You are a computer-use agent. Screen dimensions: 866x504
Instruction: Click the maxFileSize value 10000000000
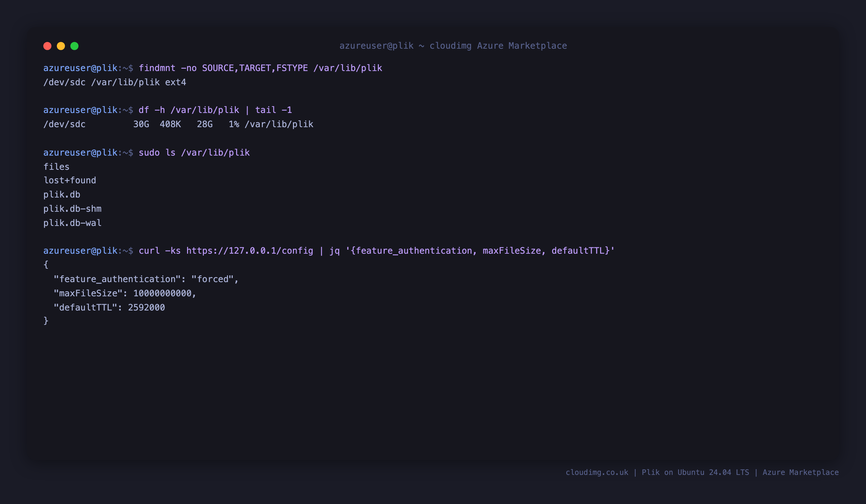tap(162, 293)
